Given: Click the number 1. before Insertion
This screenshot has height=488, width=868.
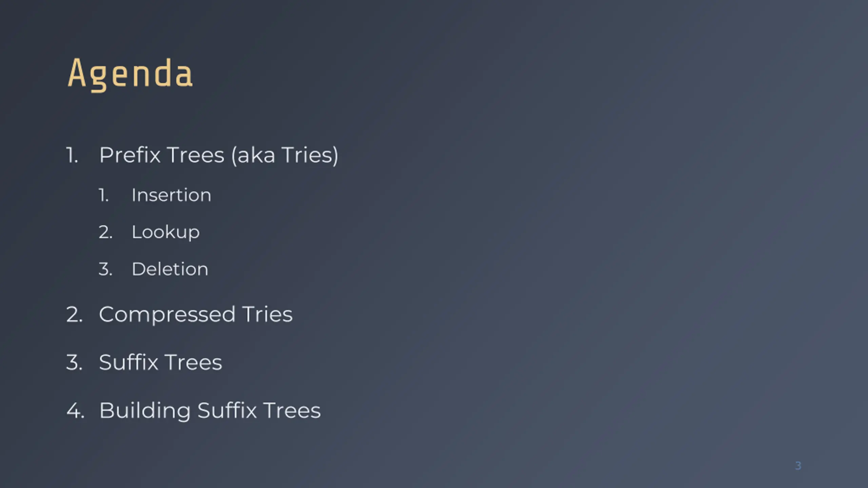Looking at the screenshot, I should pos(104,195).
